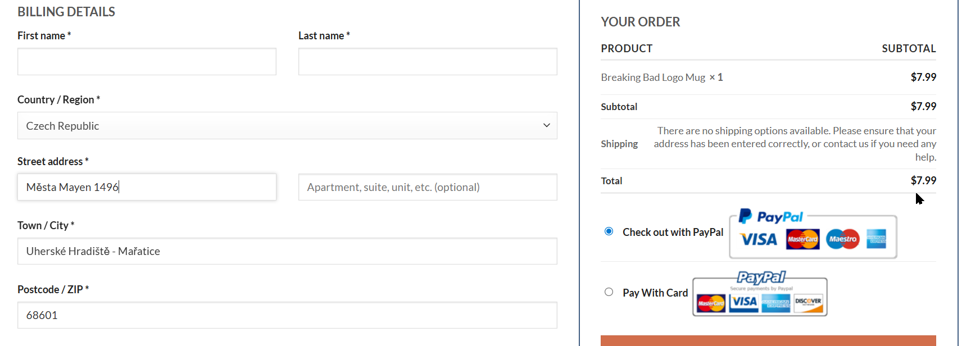Image resolution: width=980 pixels, height=346 pixels.
Task: Click the Postcode / ZIP field
Action: click(x=287, y=316)
